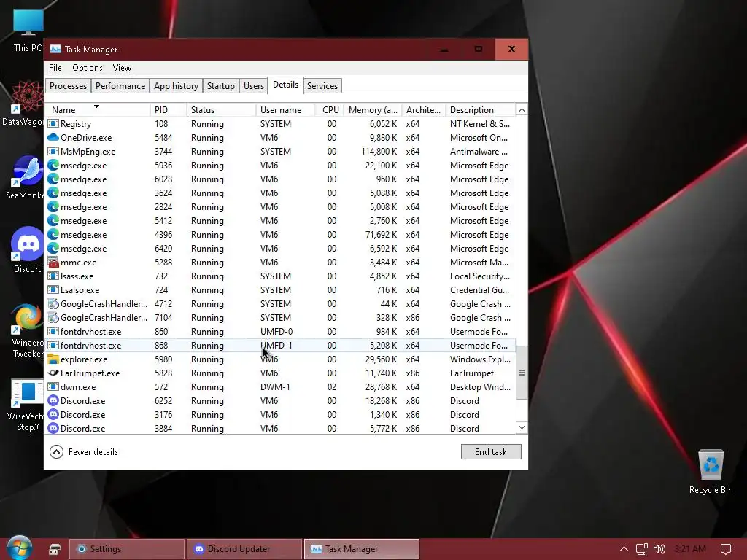Click scrollbar up arrow in process list

pos(522,110)
